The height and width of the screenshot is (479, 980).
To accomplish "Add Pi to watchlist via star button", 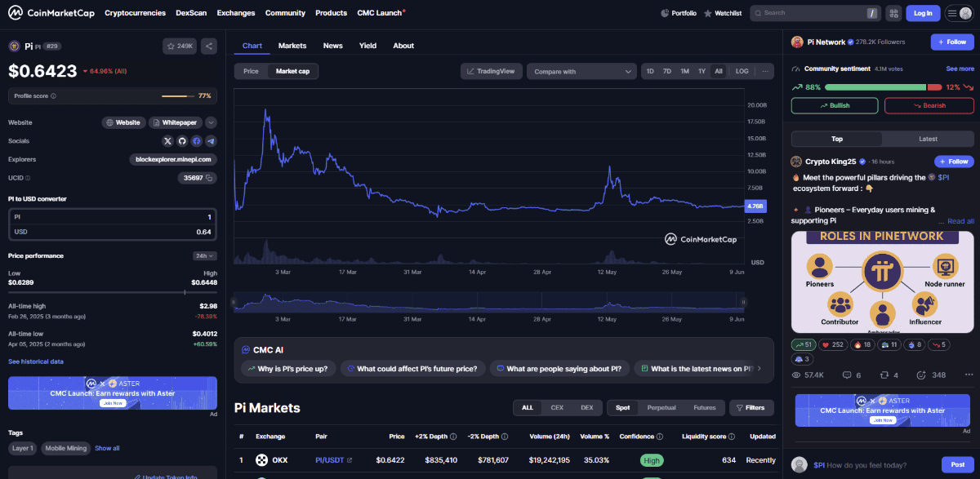I will pyautogui.click(x=180, y=47).
